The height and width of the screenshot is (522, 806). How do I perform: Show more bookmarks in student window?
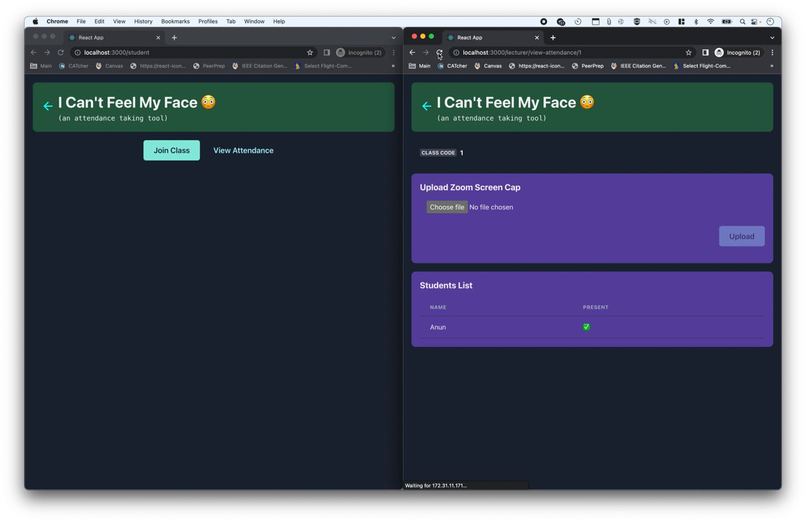coord(393,66)
